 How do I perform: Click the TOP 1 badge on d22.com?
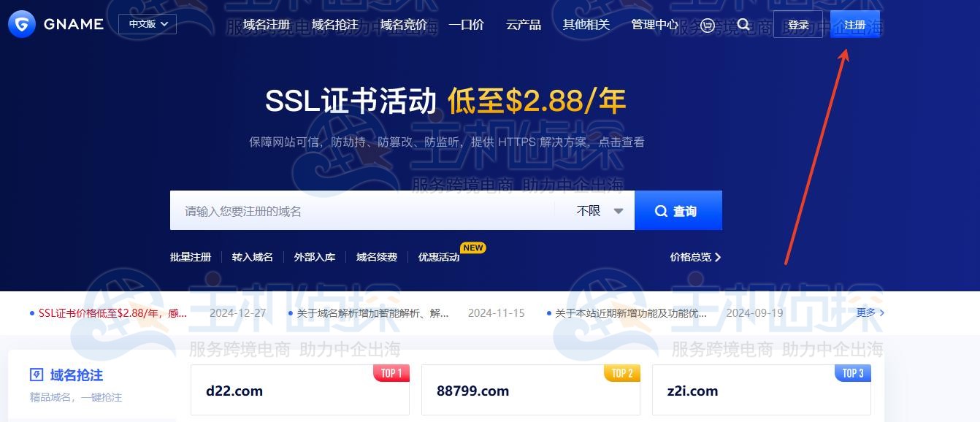391,373
